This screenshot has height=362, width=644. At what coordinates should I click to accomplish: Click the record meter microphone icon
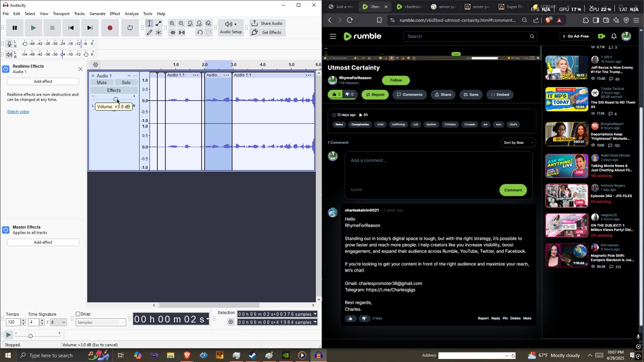pos(9,44)
